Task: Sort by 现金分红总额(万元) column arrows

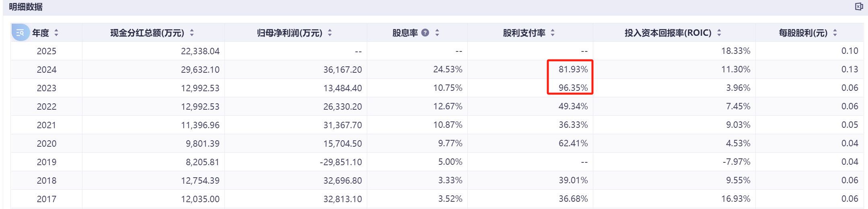Action: 192,33
